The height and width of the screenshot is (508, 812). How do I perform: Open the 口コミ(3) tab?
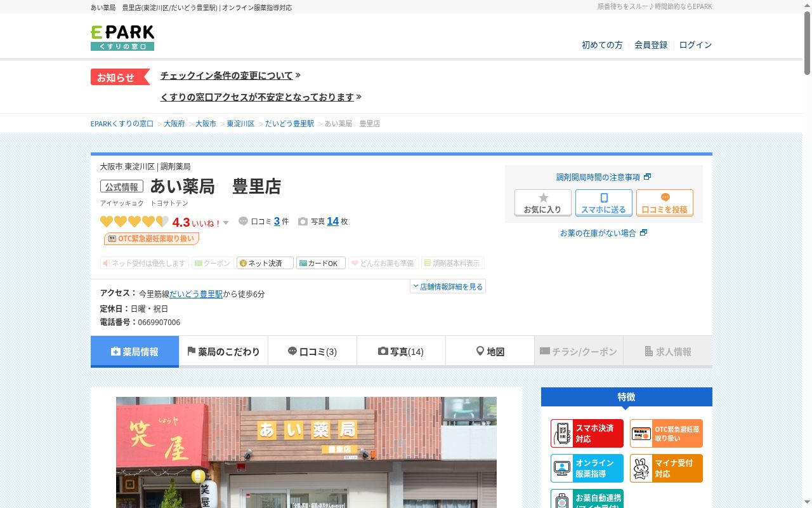tap(312, 351)
